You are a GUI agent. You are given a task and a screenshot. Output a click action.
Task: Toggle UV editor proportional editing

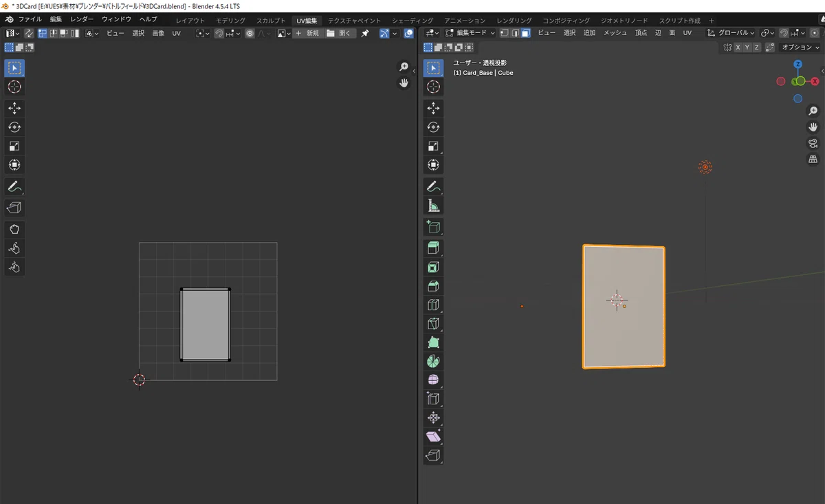tap(250, 33)
